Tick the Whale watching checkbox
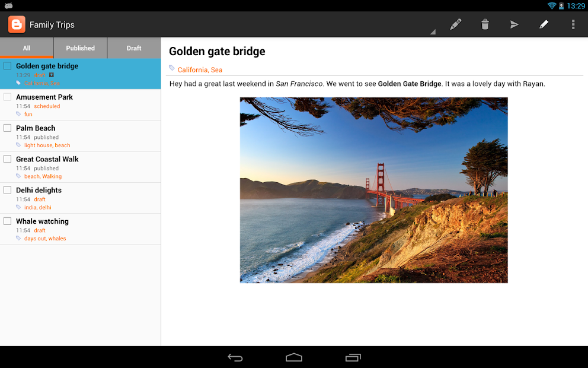This screenshot has height=368, width=588. [7, 220]
